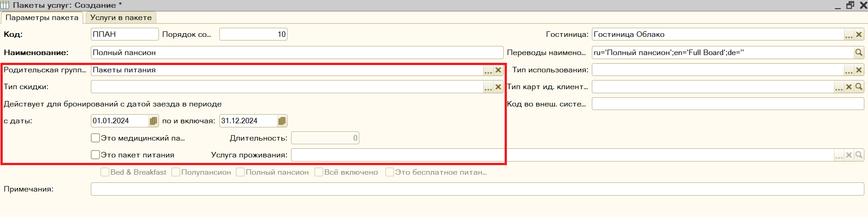Restore the Пакеты услуг window size

(x=850, y=5)
